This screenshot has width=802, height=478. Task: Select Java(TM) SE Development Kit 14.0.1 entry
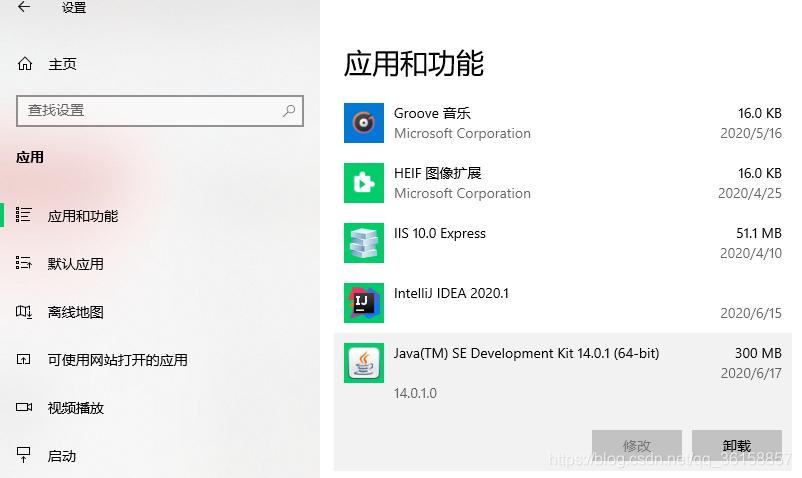pyautogui.click(x=526, y=353)
